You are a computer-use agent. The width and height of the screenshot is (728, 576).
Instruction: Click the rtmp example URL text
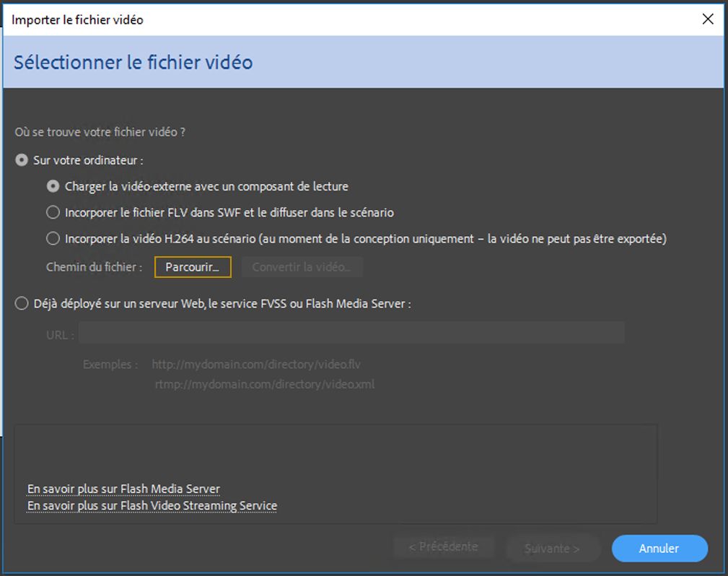(x=265, y=385)
